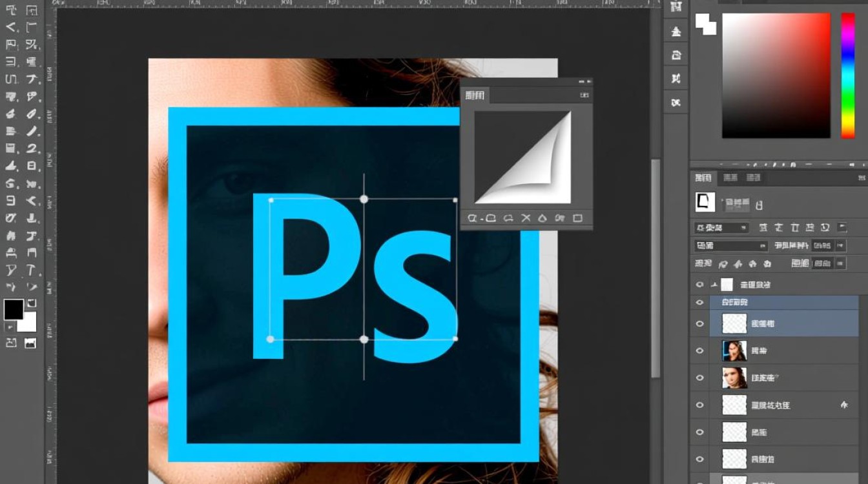Click the fill value field in Layers panel
Screen dimensions: 868x484
(822, 263)
